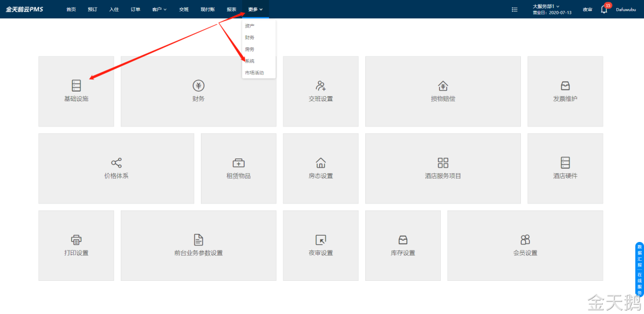644x314 pixels.
Task: Open the 现付账 navigation item
Action: coord(208,9)
